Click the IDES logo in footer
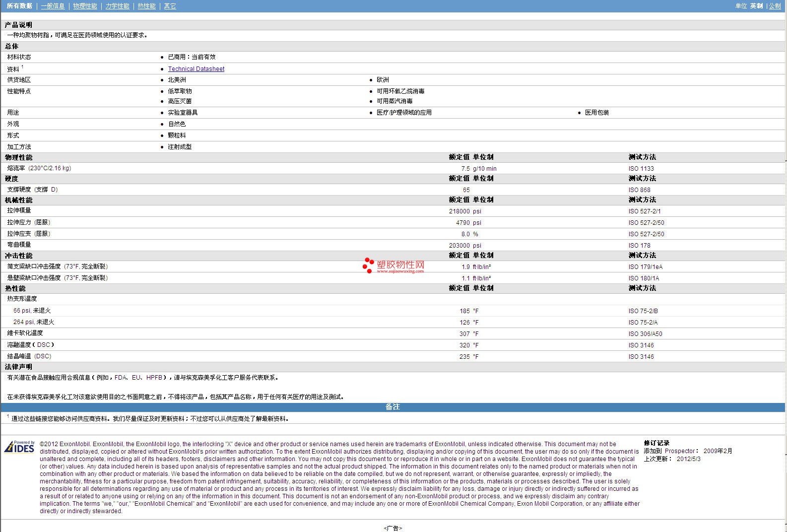The image size is (787, 532). pyautogui.click(x=19, y=447)
